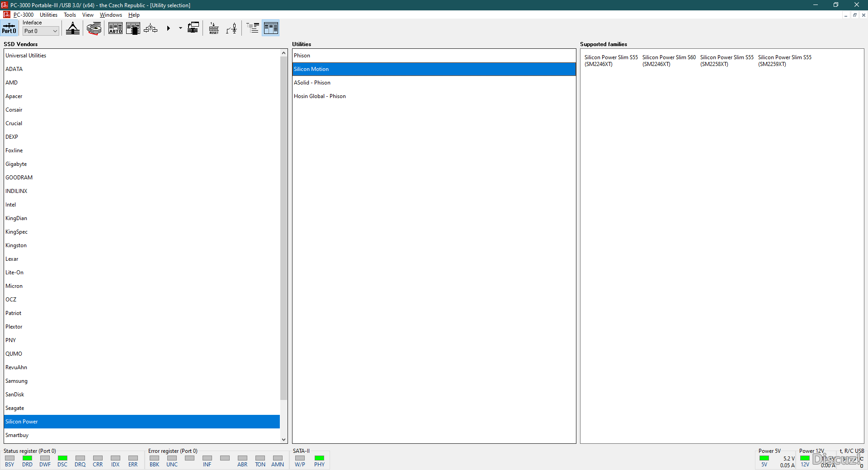
Task: Open the Windows menu
Action: tap(111, 15)
